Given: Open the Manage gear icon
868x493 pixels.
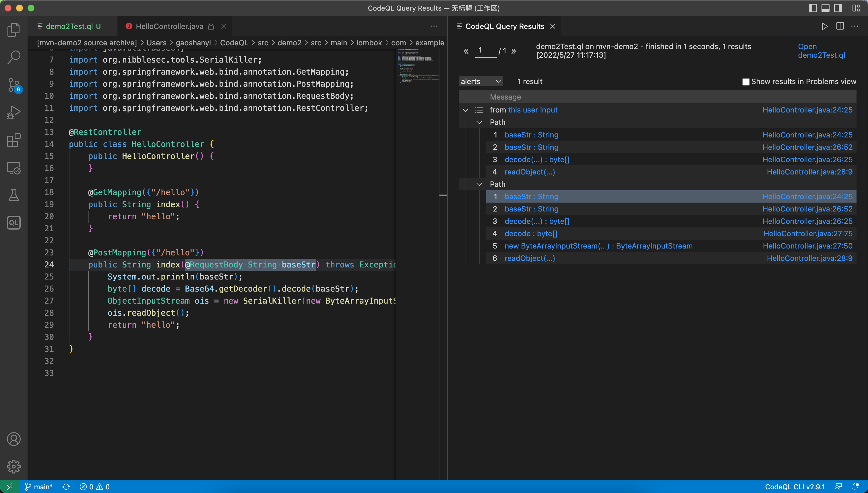Looking at the screenshot, I should pyautogui.click(x=13, y=467).
